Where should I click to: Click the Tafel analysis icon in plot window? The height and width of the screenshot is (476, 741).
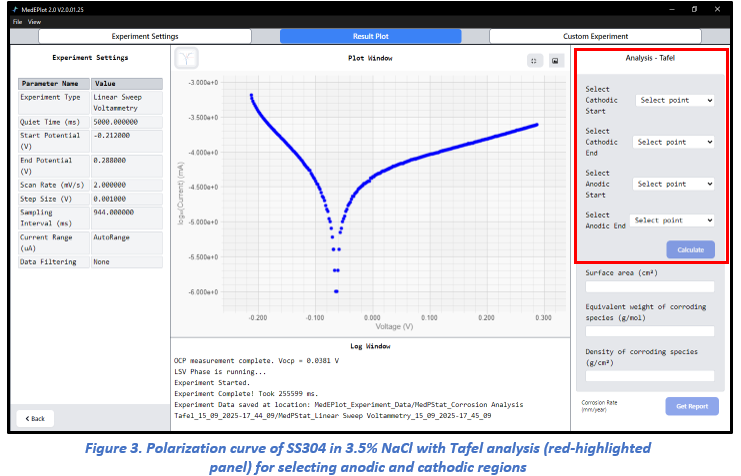(187, 58)
